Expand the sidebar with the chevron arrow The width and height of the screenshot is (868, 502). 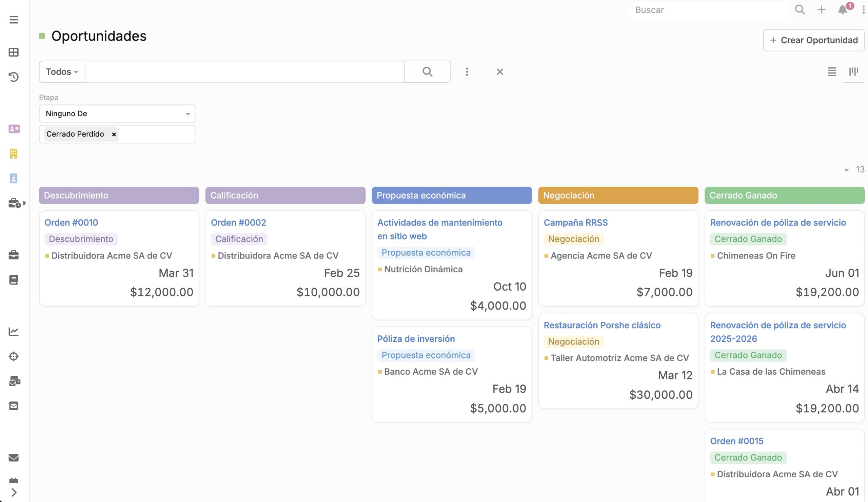14,493
